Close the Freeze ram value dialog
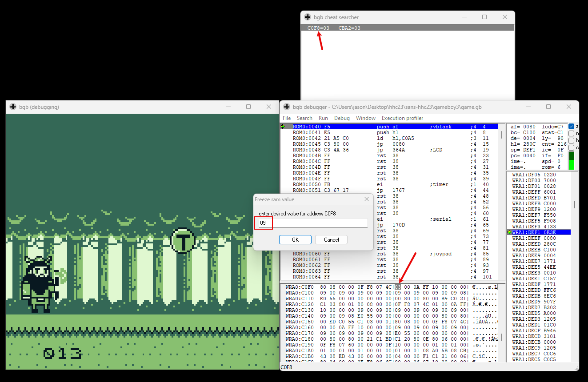 click(x=366, y=199)
